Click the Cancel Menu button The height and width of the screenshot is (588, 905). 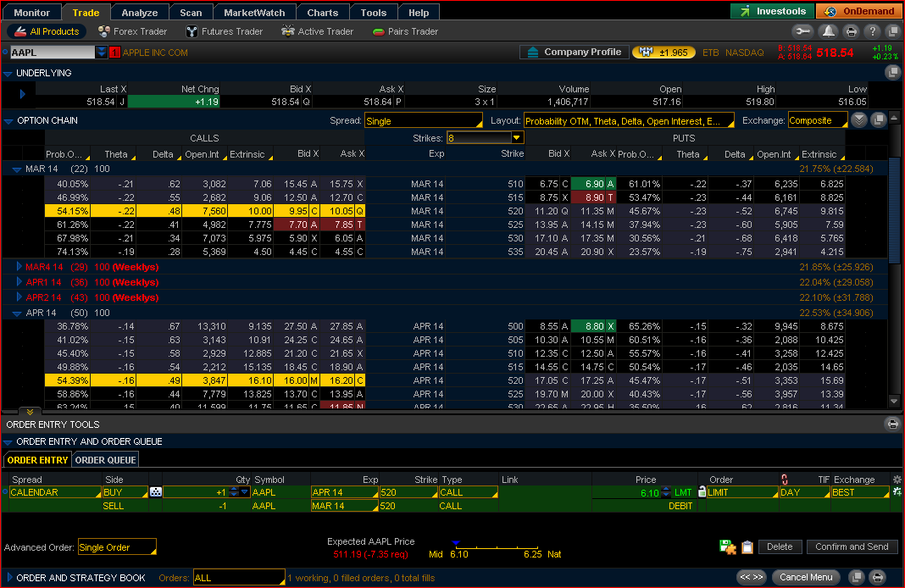coord(806,577)
